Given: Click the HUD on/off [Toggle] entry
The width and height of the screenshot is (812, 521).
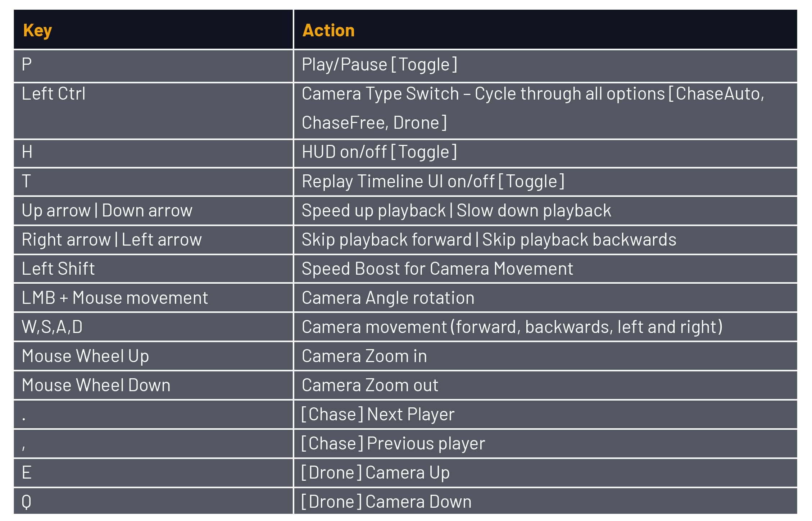Looking at the screenshot, I should tap(379, 152).
